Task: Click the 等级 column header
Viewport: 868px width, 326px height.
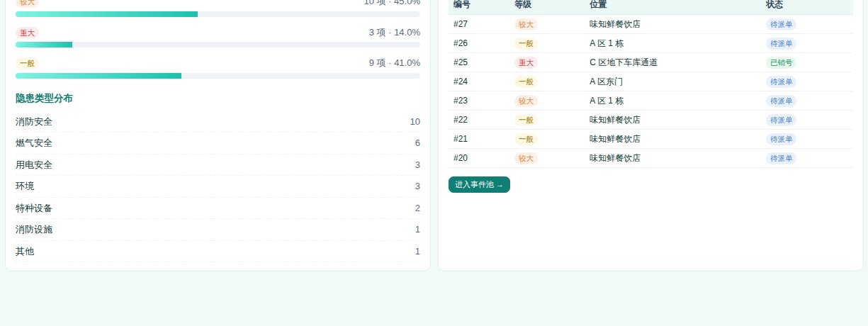Action: [x=523, y=4]
